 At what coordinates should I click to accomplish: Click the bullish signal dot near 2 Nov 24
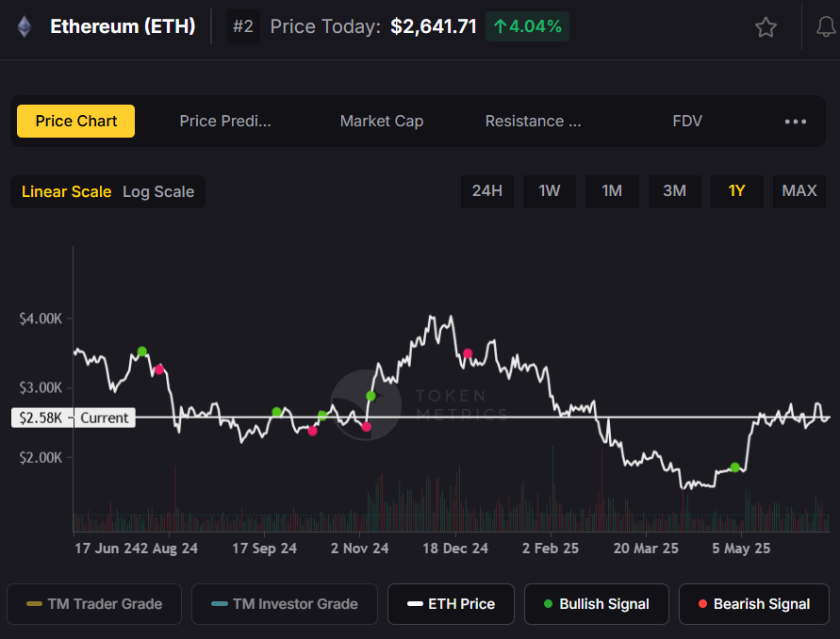pyautogui.click(x=371, y=397)
